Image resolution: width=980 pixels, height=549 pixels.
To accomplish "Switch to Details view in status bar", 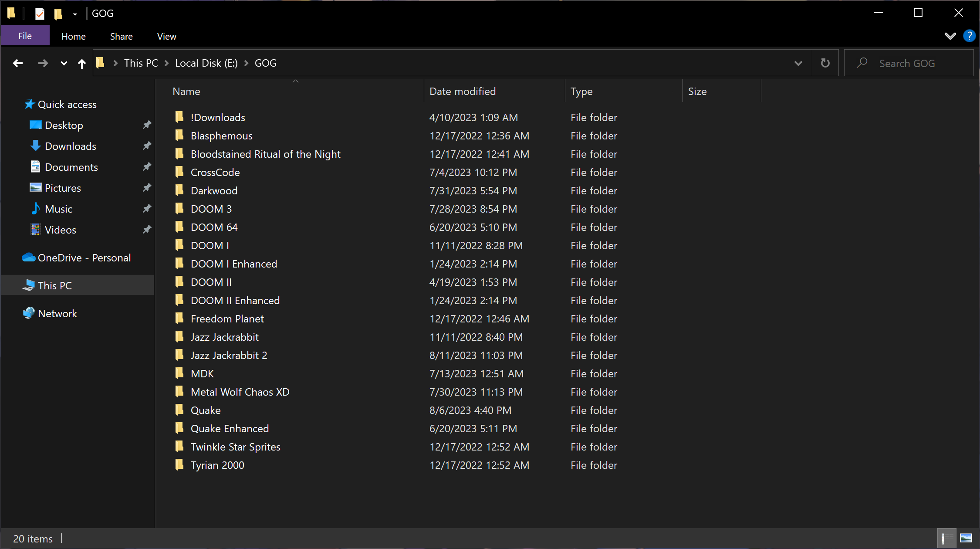I will click(946, 539).
